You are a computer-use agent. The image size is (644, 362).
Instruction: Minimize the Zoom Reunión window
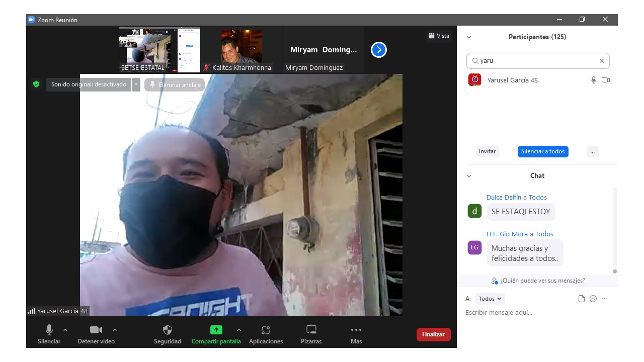(x=559, y=20)
